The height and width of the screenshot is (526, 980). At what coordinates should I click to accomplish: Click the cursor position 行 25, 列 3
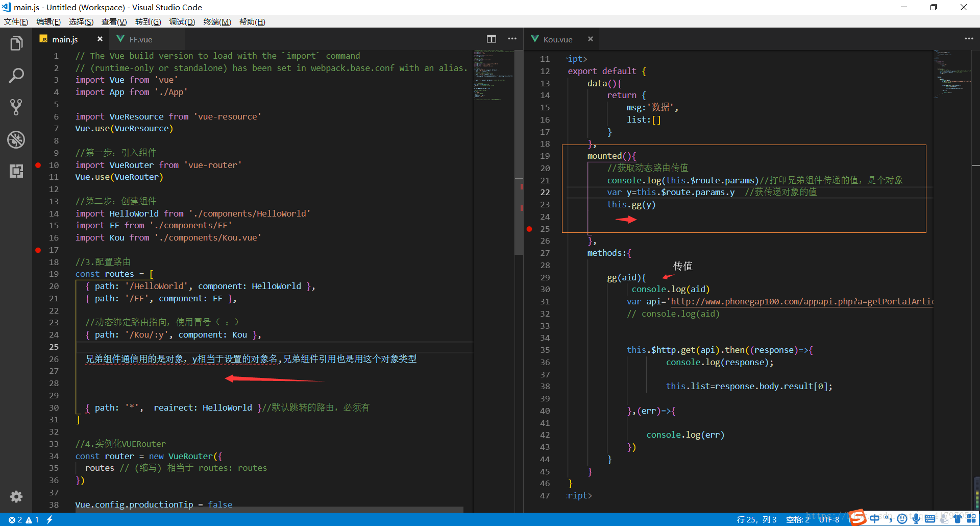pyautogui.click(x=756, y=519)
